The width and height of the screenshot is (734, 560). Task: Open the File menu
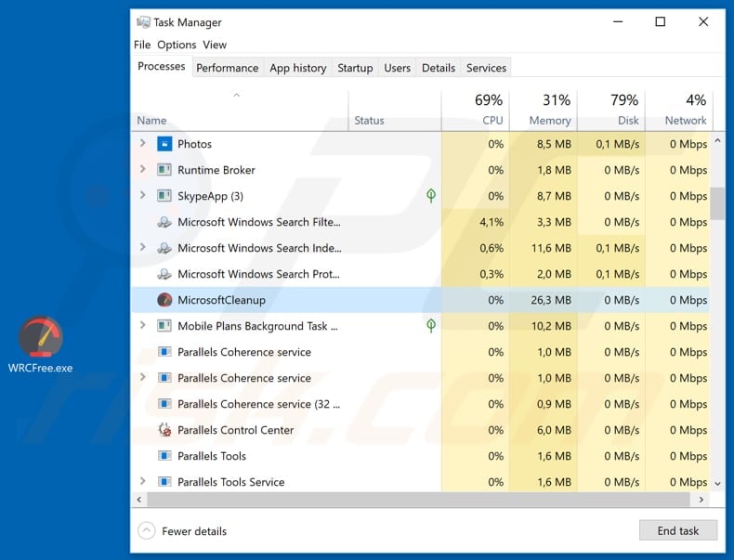pos(142,45)
